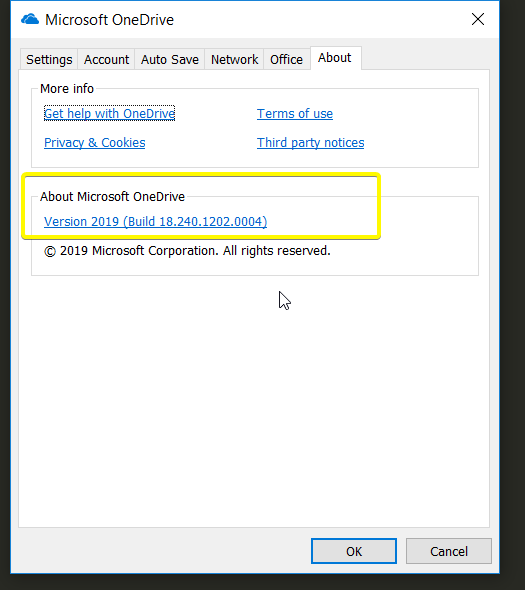Open Third party notices link
This screenshot has width=525, height=590.
[310, 143]
